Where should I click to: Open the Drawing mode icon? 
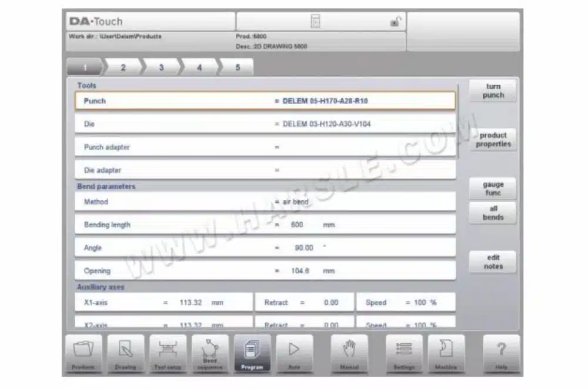(x=126, y=353)
